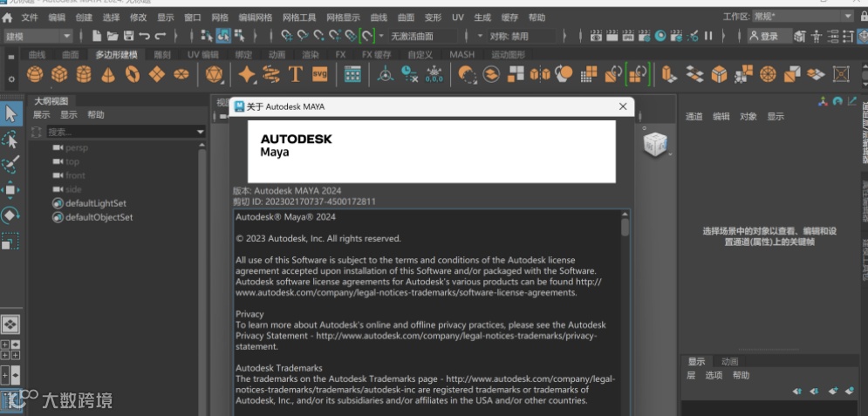Screen dimensions: 868x416
Task: Choose the Paint selection tool in toolbox
Action: pos(10,165)
